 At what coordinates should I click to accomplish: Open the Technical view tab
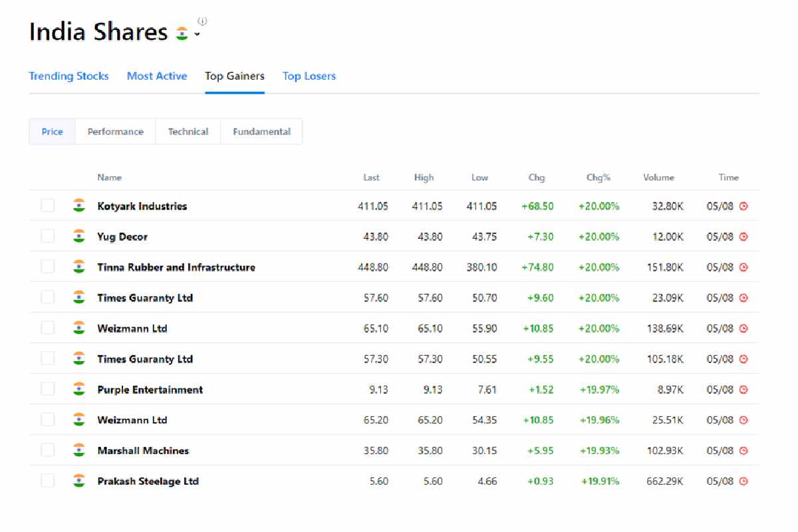pyautogui.click(x=188, y=132)
